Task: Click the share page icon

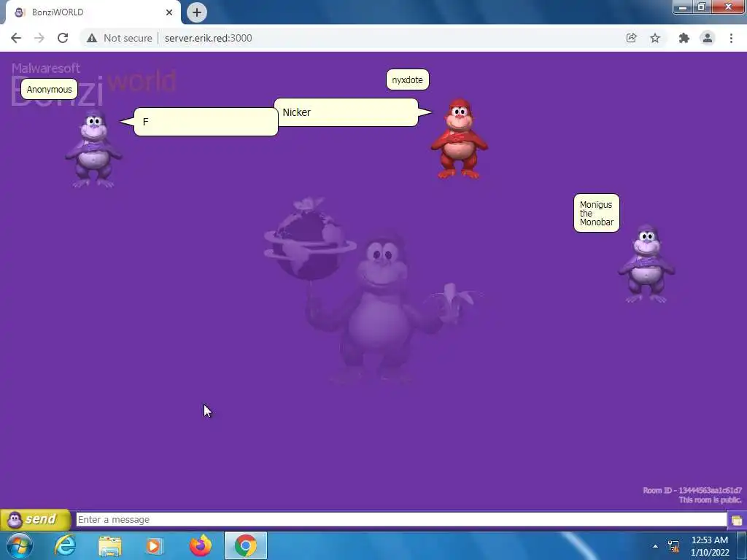Action: click(631, 38)
